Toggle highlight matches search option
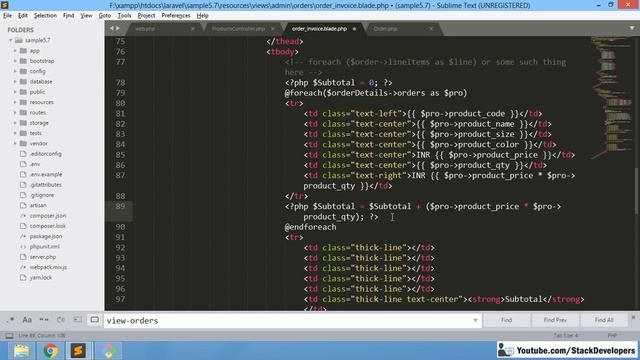Image resolution: width=640 pixels, height=360 pixels. pyautogui.click(x=94, y=320)
